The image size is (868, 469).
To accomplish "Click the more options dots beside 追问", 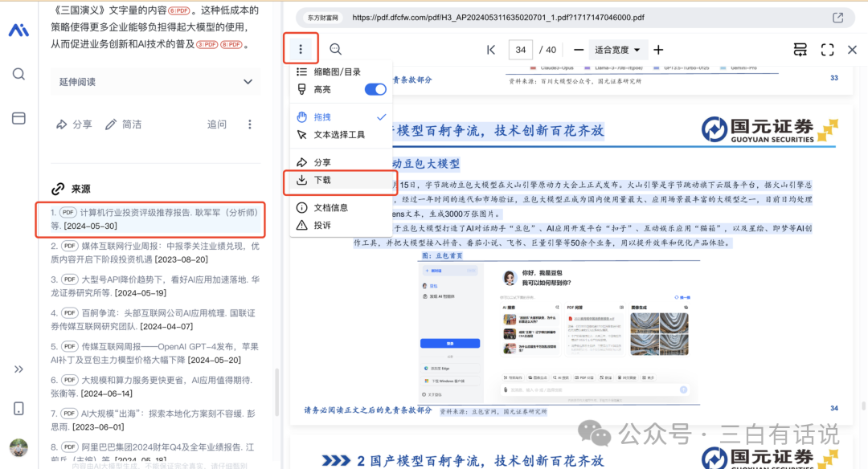I will point(250,124).
